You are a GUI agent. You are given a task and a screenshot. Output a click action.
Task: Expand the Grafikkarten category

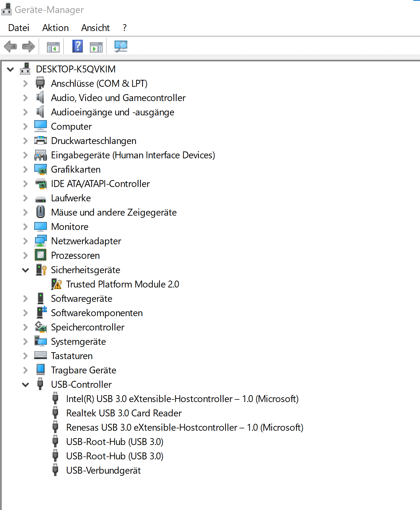coord(25,169)
